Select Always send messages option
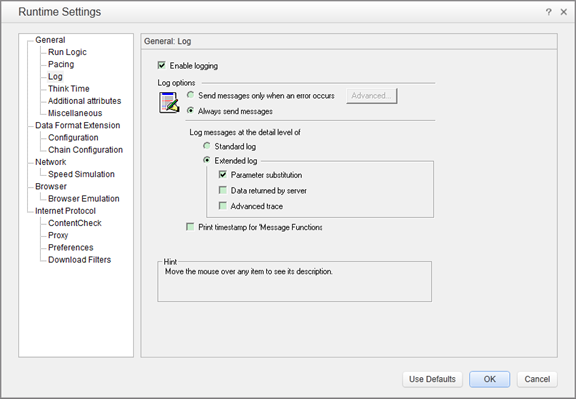 tap(190, 111)
